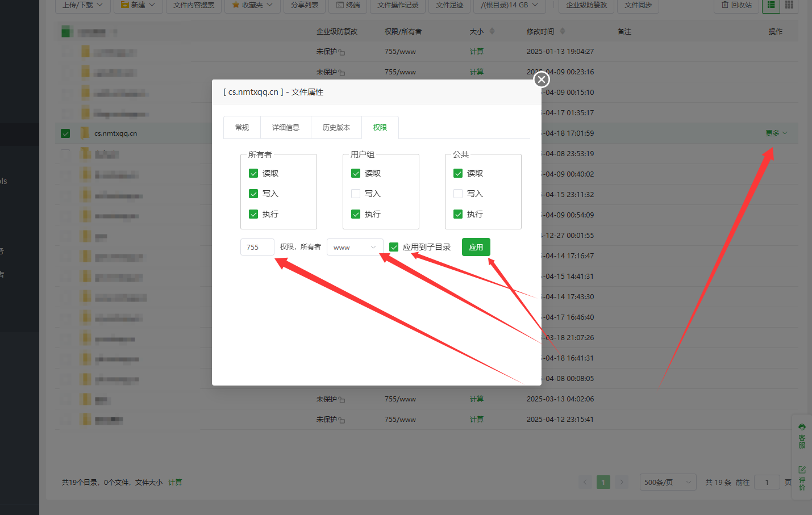Sort by 大小 column arrows
Image resolution: width=812 pixels, height=515 pixels.
pyautogui.click(x=492, y=31)
